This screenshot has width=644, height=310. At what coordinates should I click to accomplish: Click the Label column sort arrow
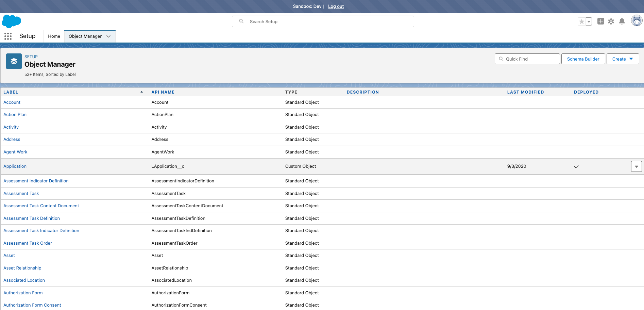coord(142,92)
